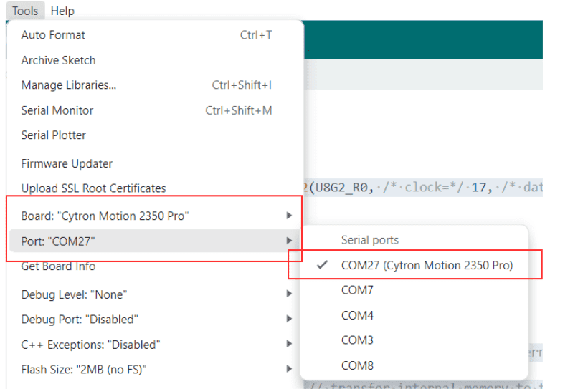Expand the C++ Exceptions submenu
The width and height of the screenshot is (588, 389).
[289, 345]
